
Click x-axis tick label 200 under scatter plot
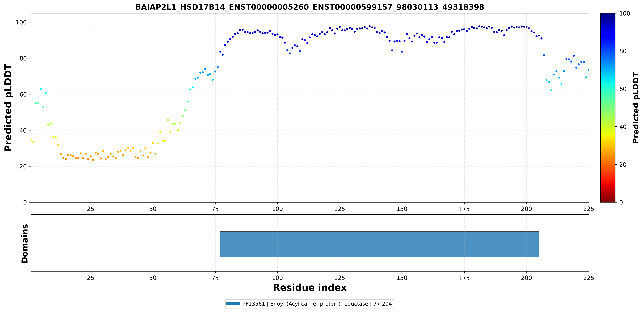click(526, 209)
